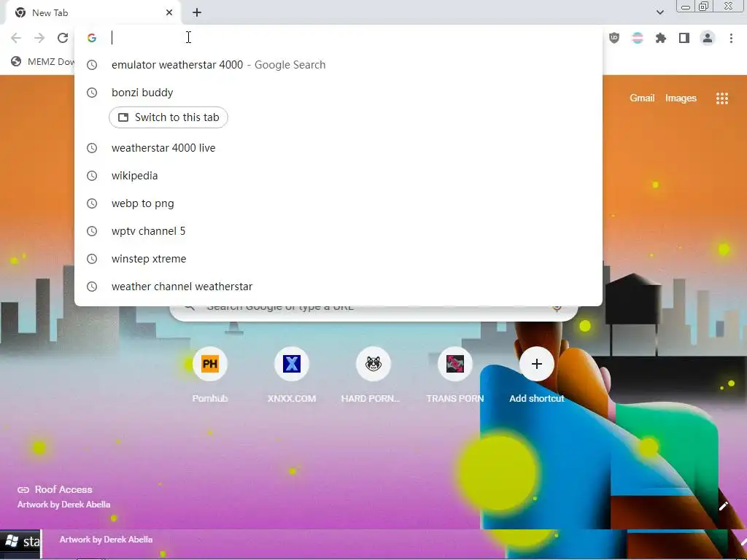Image resolution: width=747 pixels, height=560 pixels.
Task: Choose 'weatherstar 4000 live' suggestion
Action: 338,148
